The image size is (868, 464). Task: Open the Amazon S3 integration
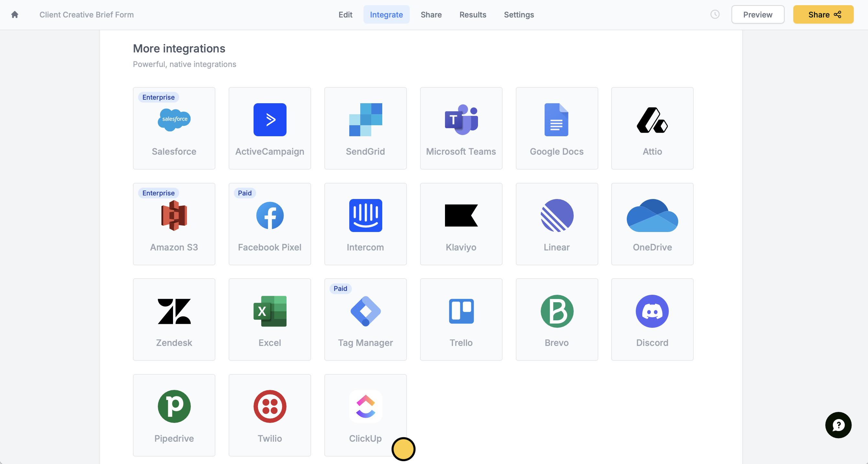[174, 224]
